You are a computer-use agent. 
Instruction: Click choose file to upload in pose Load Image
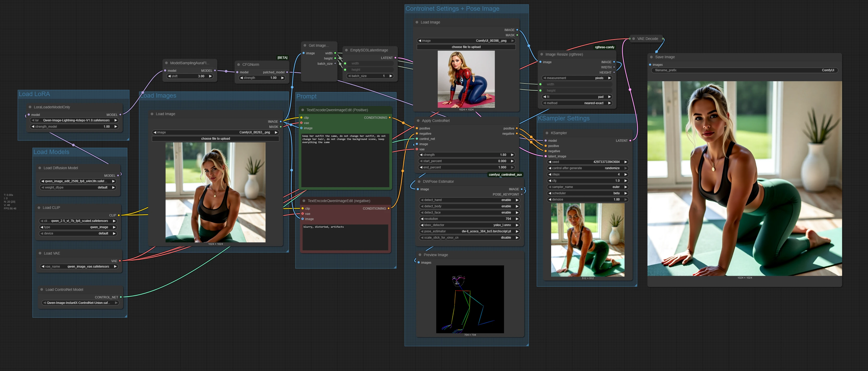466,47
